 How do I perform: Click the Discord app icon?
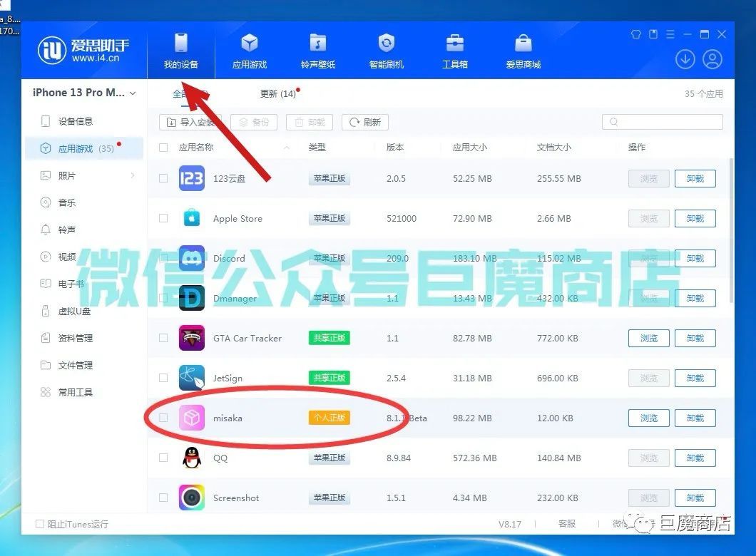(x=191, y=258)
